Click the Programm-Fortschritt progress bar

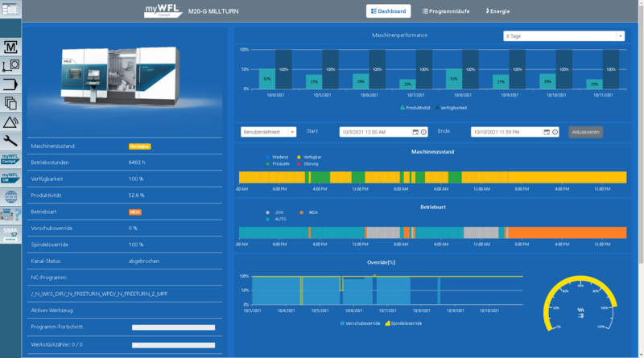[173, 327]
